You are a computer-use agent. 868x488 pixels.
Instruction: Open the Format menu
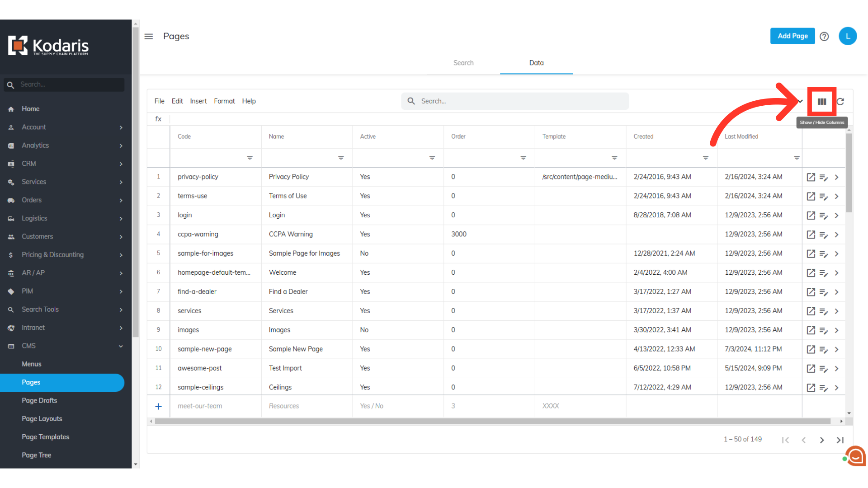[x=224, y=101]
